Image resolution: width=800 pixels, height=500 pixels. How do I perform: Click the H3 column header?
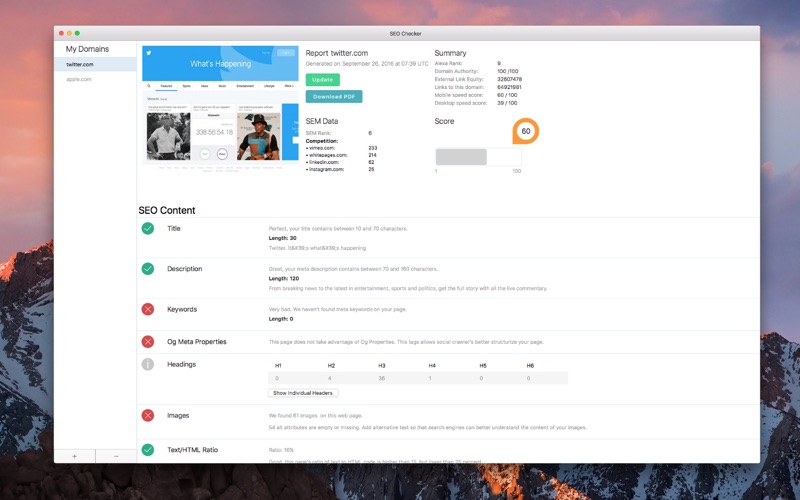click(382, 366)
